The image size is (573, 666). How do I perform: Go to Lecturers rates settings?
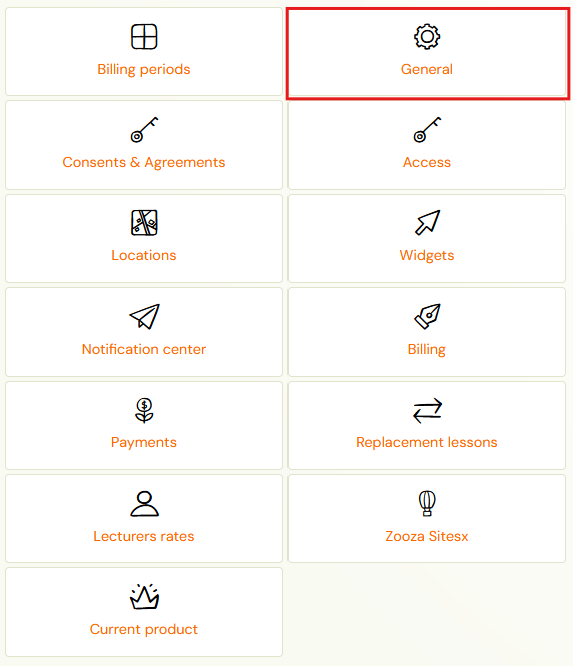click(x=144, y=536)
